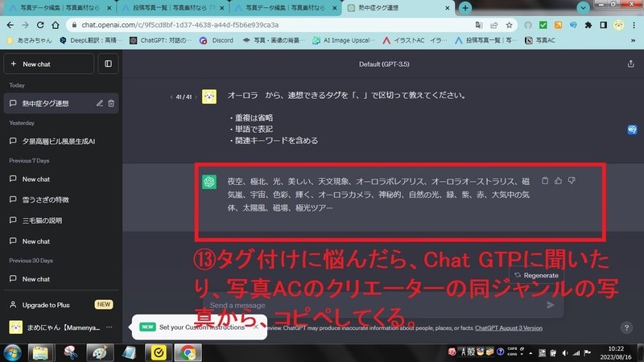This screenshot has height=362, width=644.
Task: Close the 熱中症タグ連想 browser tab
Action: point(448,8)
